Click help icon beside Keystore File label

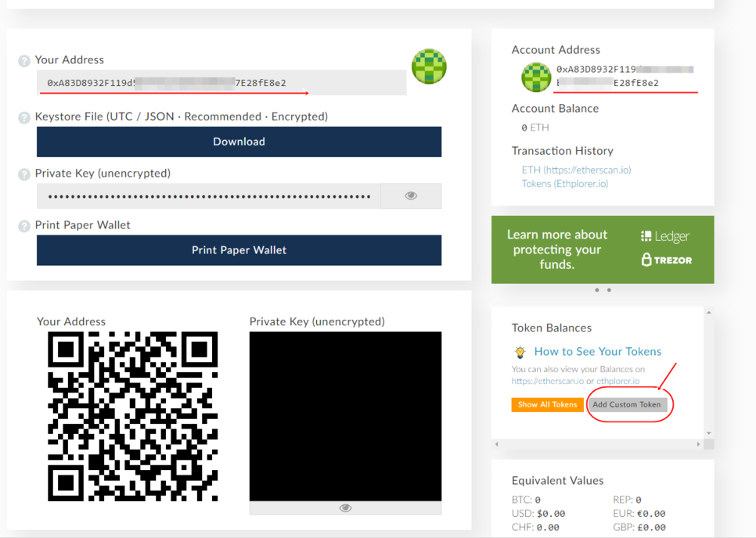(24, 118)
